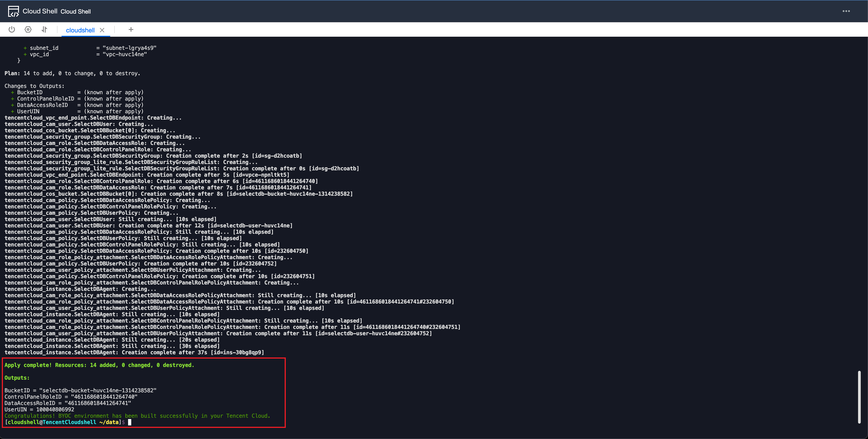Click the DataAccessRoleID output line

pyautogui.click(x=68, y=403)
